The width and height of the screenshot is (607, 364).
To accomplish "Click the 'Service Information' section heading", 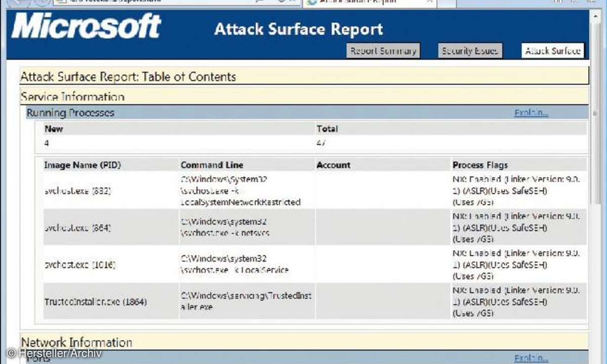I will pyautogui.click(x=72, y=97).
